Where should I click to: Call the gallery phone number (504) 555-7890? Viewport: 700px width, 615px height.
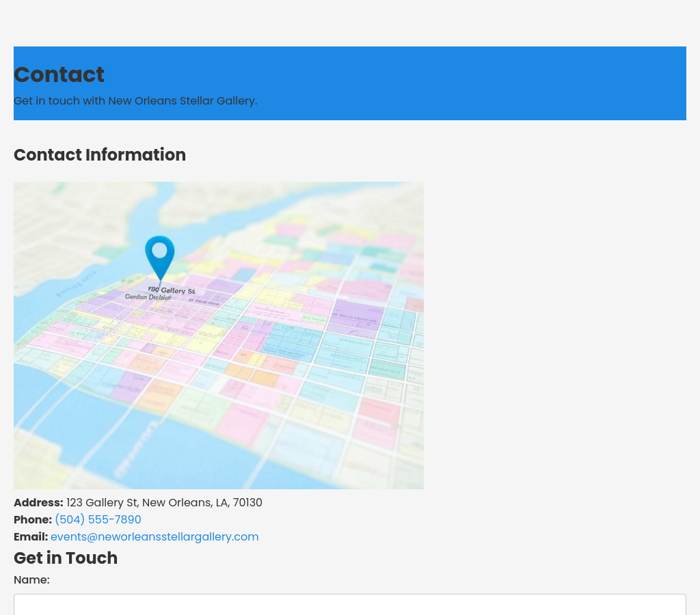click(98, 519)
